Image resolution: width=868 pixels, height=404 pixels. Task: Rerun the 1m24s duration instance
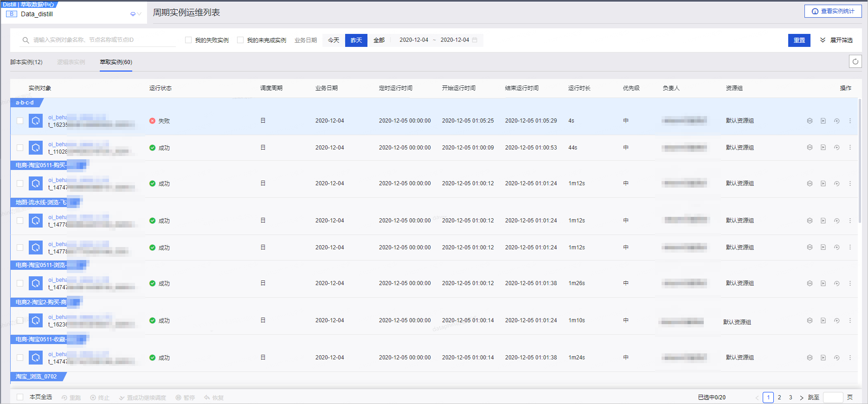(836, 358)
